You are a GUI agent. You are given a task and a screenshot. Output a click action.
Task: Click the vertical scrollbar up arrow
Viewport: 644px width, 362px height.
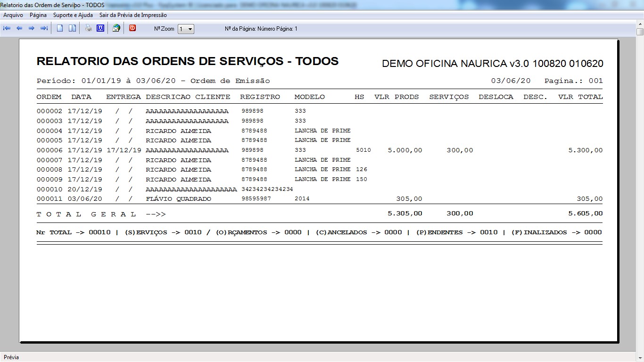point(640,24)
